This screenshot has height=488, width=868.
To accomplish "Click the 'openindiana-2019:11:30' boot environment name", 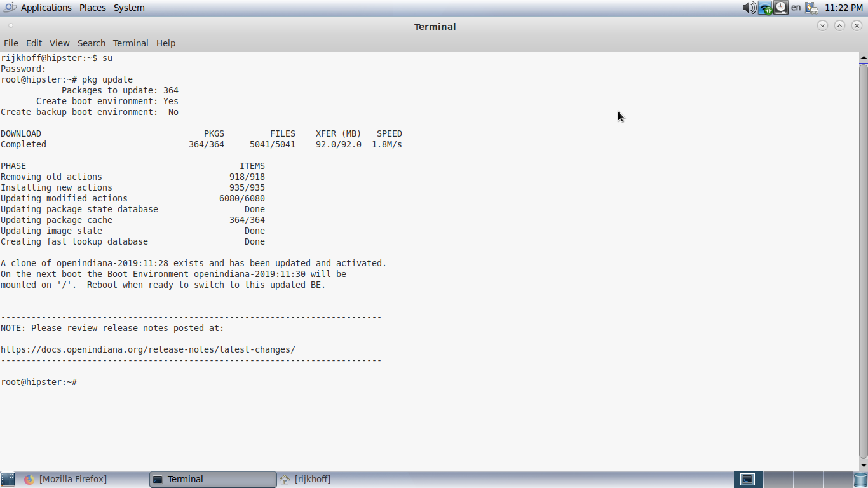I will (250, 274).
